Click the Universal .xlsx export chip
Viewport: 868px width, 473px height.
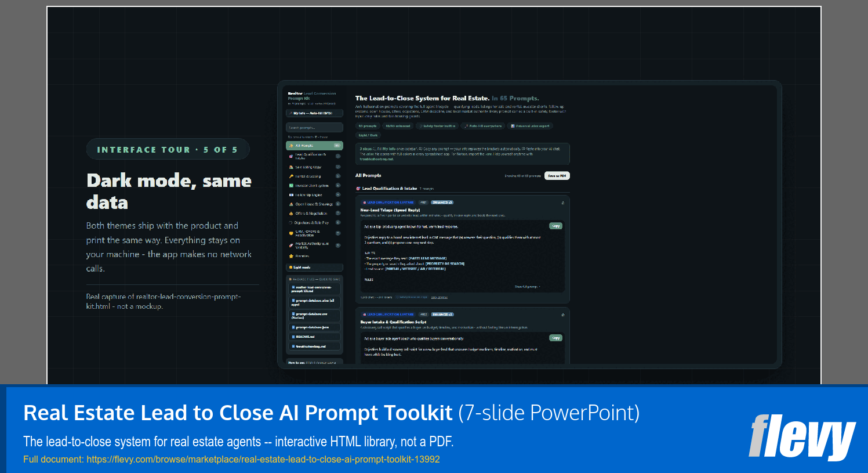click(530, 126)
